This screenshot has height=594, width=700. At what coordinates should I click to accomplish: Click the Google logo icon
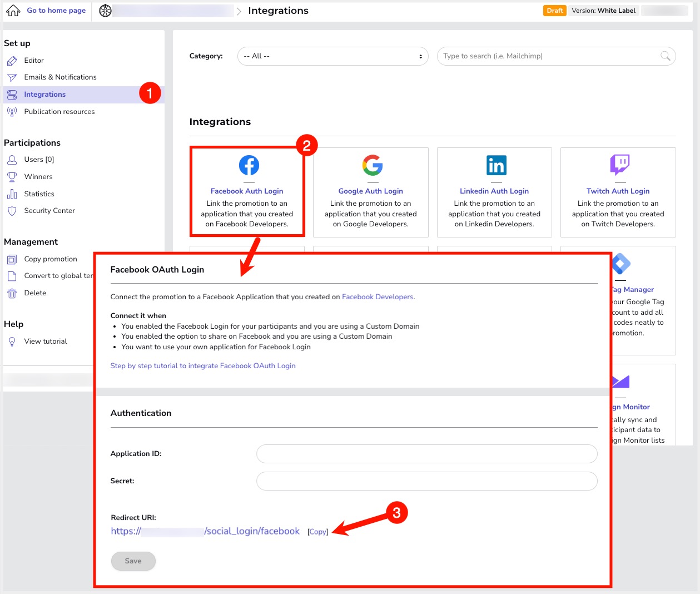[x=373, y=165]
